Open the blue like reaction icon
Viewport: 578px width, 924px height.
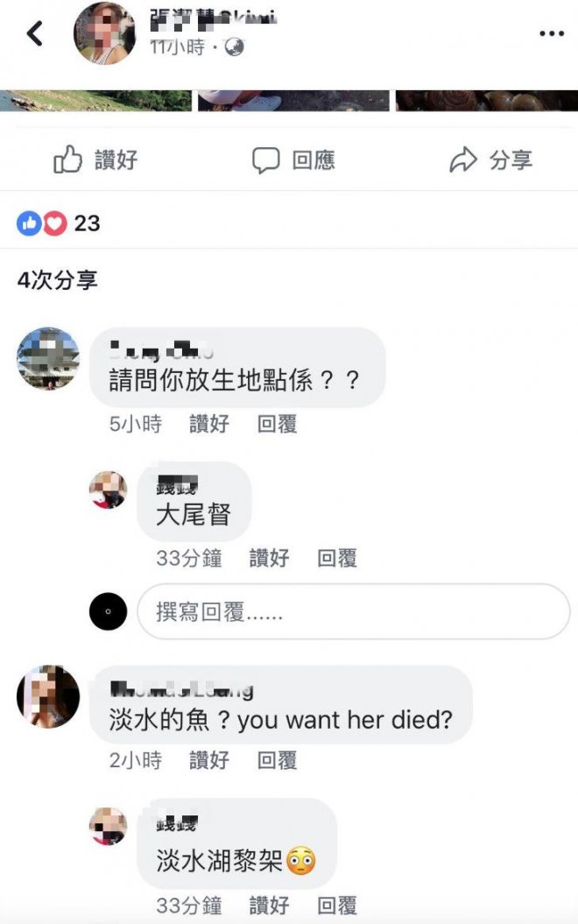pyautogui.click(x=29, y=223)
